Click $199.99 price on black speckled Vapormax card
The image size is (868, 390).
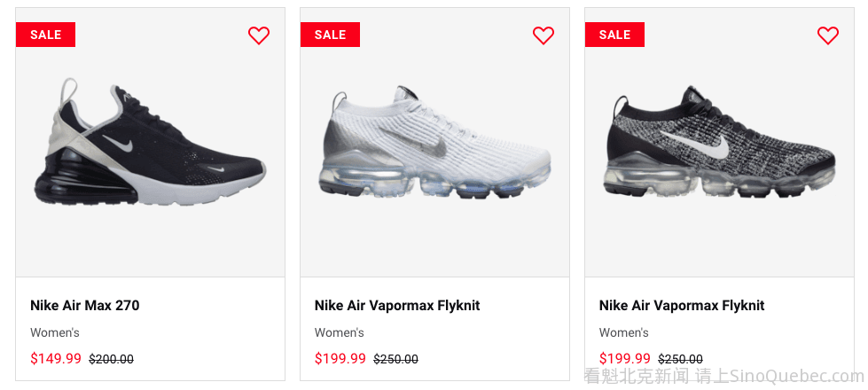[x=625, y=359]
